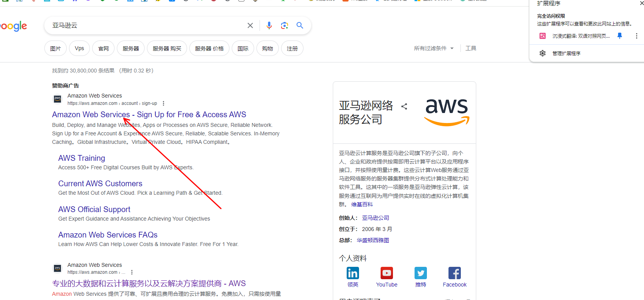This screenshot has width=644, height=300.
Task: Open the AWS Official Support sitelink
Action: (x=94, y=209)
